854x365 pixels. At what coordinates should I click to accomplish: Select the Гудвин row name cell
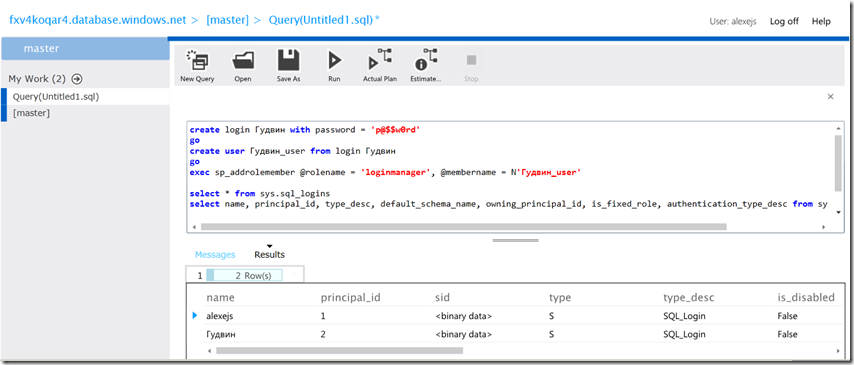tap(221, 334)
